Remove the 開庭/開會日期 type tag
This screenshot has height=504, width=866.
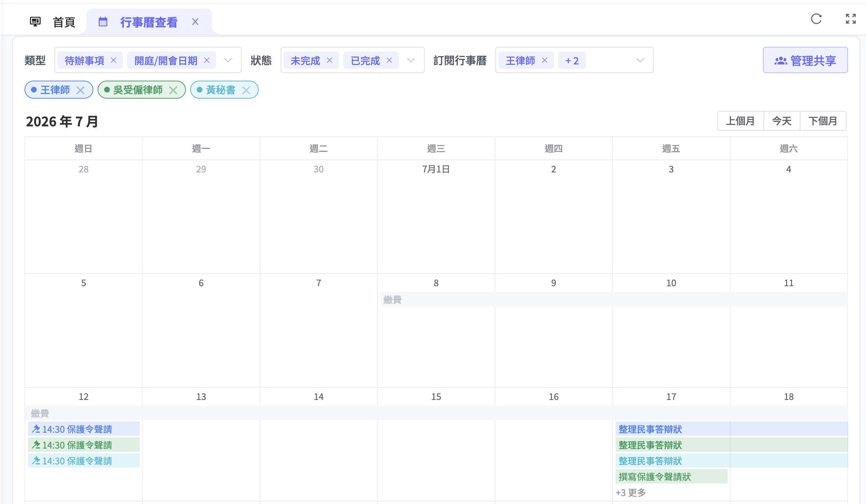(207, 60)
